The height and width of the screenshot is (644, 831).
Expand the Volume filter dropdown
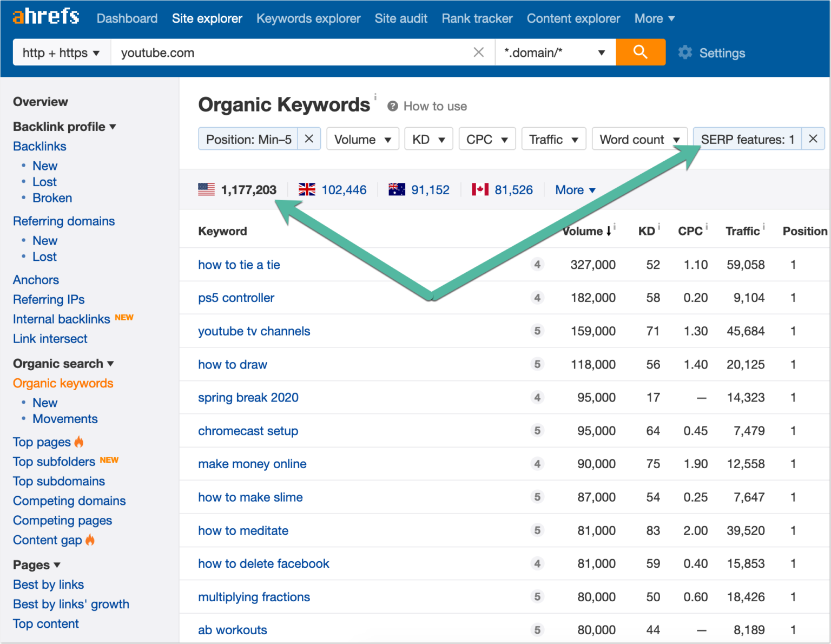click(x=362, y=139)
